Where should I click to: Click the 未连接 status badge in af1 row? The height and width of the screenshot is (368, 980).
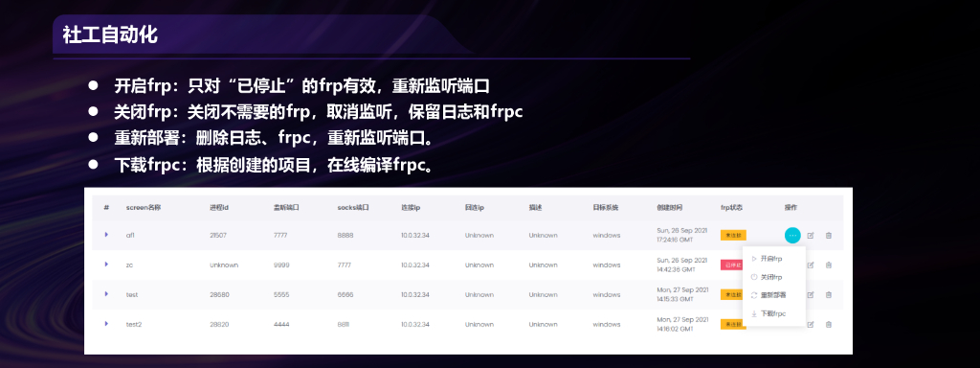click(x=733, y=236)
